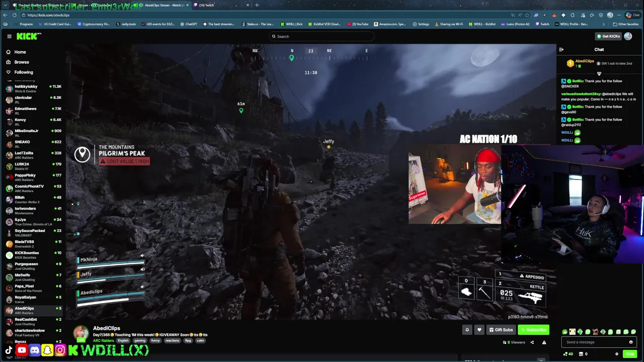Open SoySaucePacked channel in sidebar

(x=33, y=232)
